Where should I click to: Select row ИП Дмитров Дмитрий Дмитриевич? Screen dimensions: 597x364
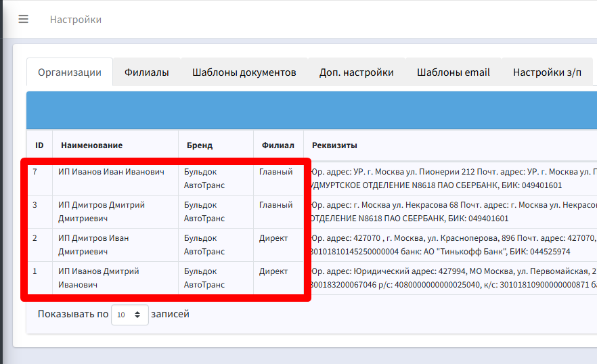click(102, 211)
